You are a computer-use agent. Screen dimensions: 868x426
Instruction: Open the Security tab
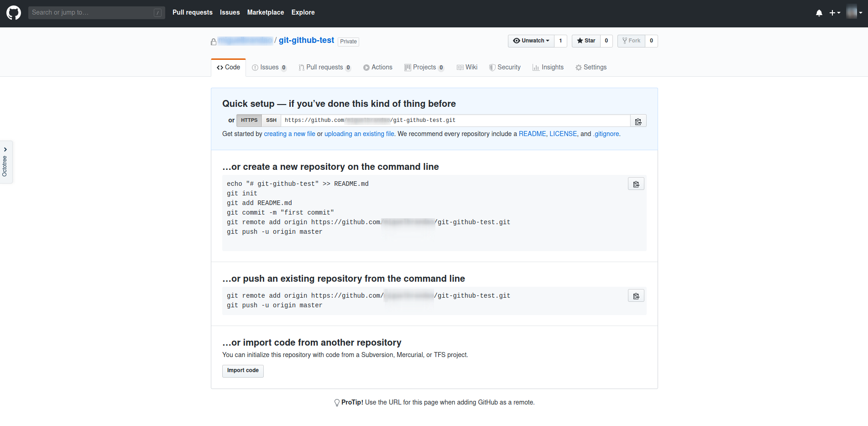pos(505,67)
